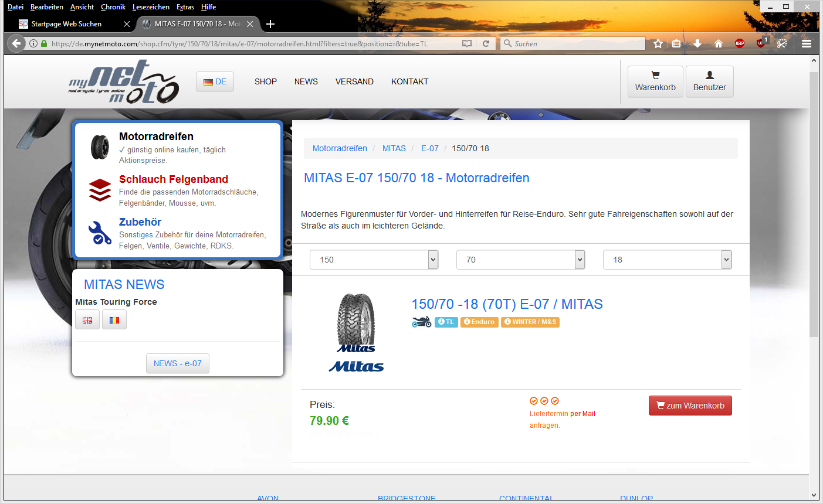
Task: Open KONTAKT in the site navigation
Action: pos(410,81)
